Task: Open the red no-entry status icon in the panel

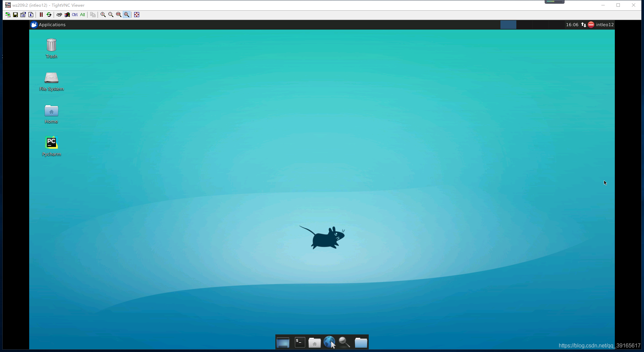Action: click(x=591, y=25)
